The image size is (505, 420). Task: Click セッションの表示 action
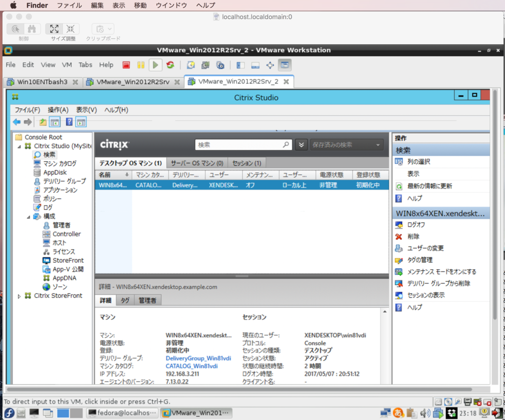(426, 295)
